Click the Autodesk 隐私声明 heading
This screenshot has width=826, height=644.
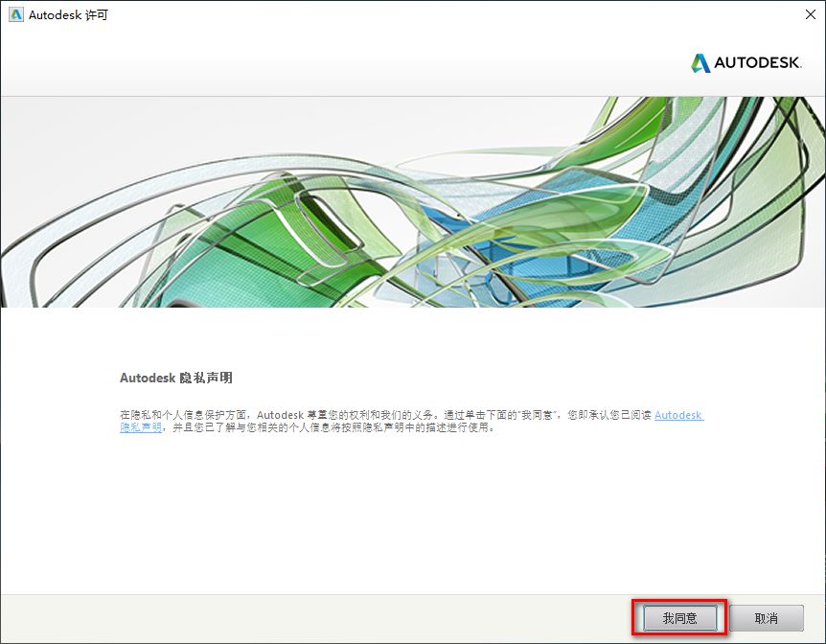click(x=176, y=378)
